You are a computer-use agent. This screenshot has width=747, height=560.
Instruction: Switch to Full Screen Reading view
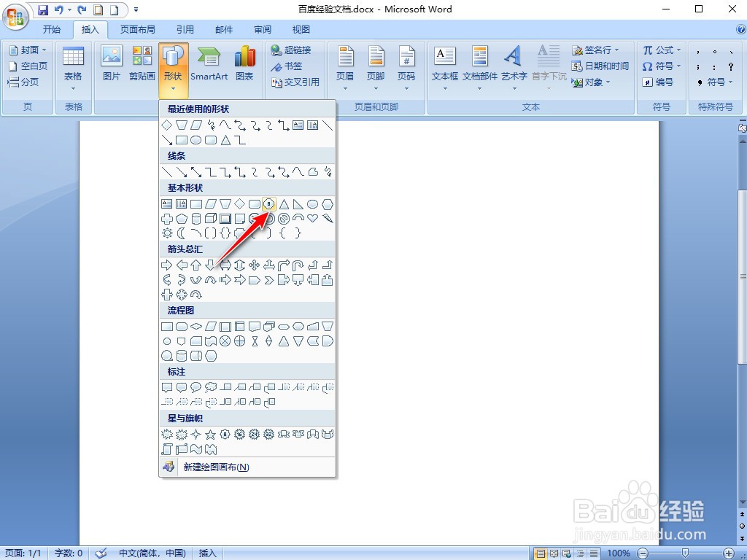[x=554, y=553]
